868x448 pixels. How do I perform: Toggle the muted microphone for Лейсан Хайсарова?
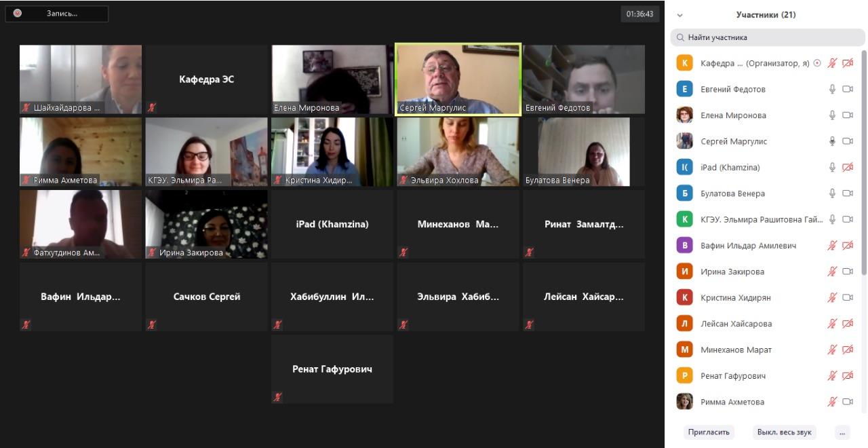(x=832, y=323)
